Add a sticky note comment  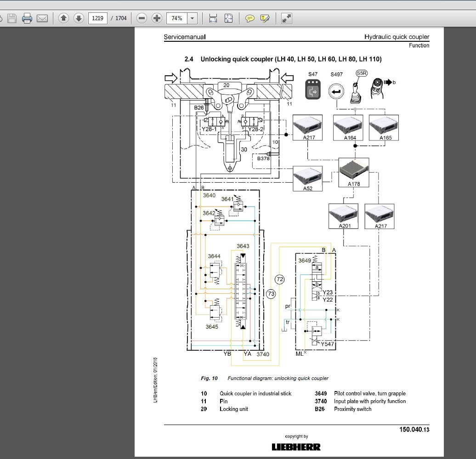[x=249, y=18]
